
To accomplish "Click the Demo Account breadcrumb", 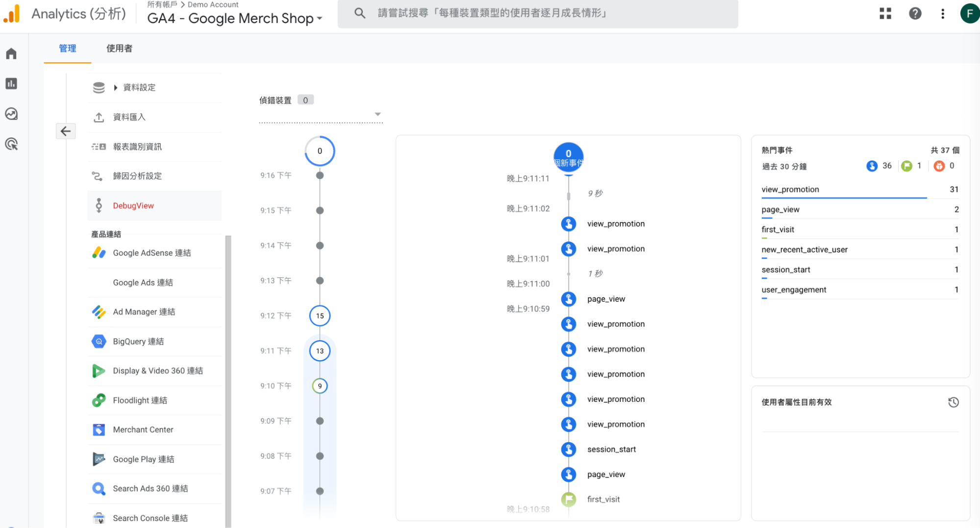I will 213,4.
